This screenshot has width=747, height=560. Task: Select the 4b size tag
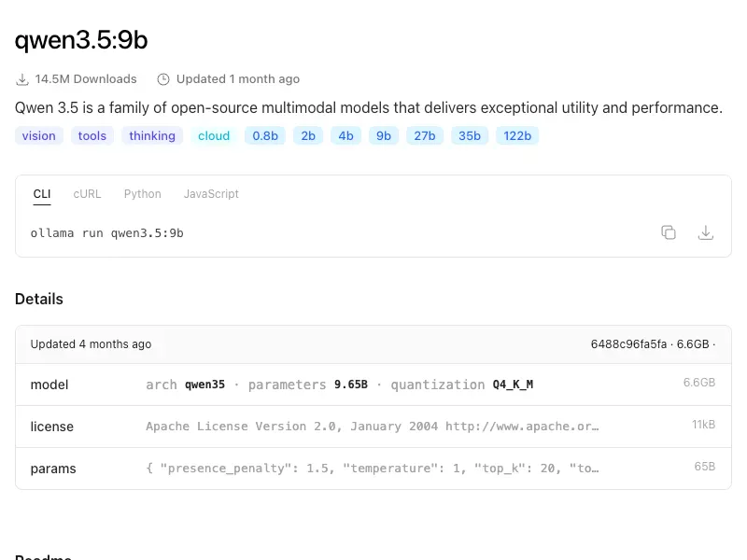(x=345, y=135)
